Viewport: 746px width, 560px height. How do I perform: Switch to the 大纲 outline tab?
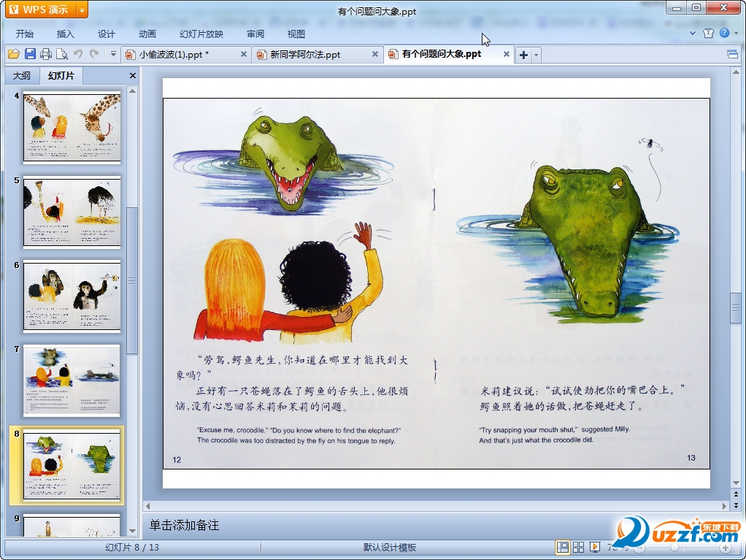(x=21, y=76)
